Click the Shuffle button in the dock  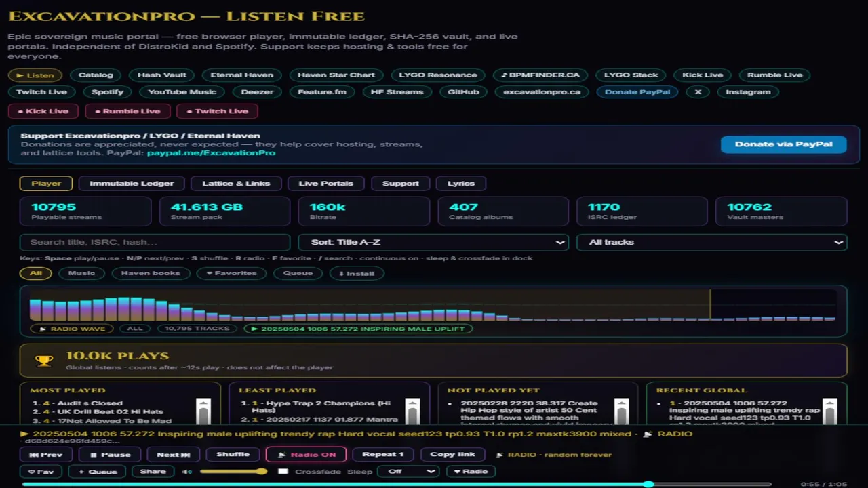click(233, 455)
